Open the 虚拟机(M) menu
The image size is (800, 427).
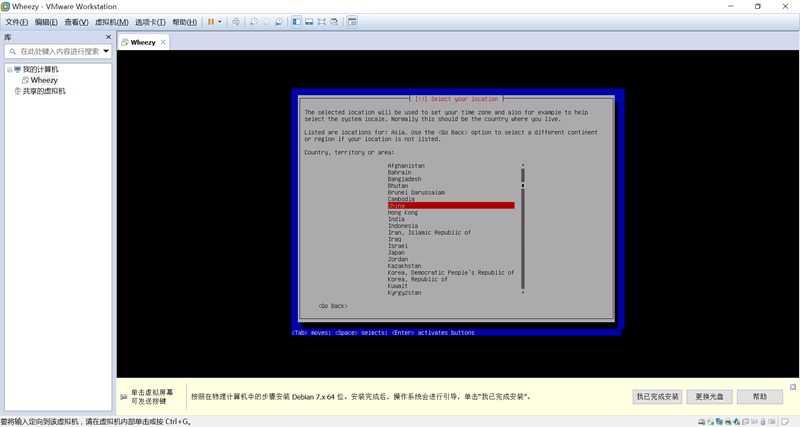(x=112, y=22)
